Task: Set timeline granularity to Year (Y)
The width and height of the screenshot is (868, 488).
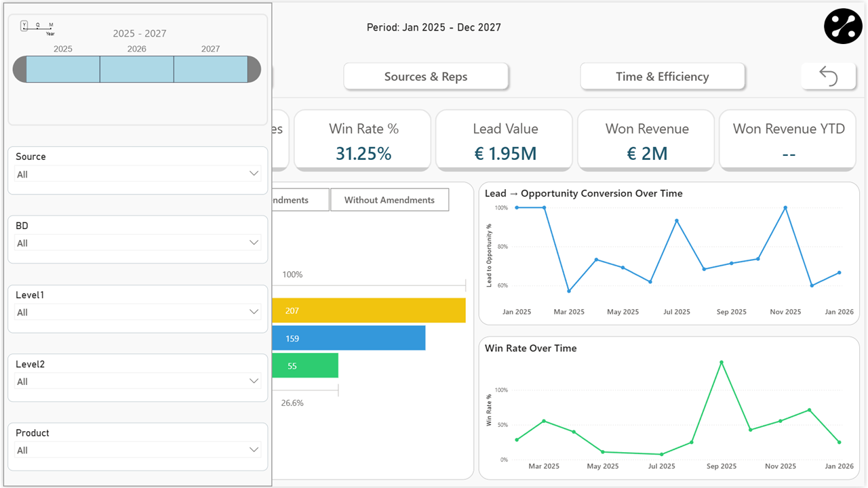Action: [x=24, y=26]
